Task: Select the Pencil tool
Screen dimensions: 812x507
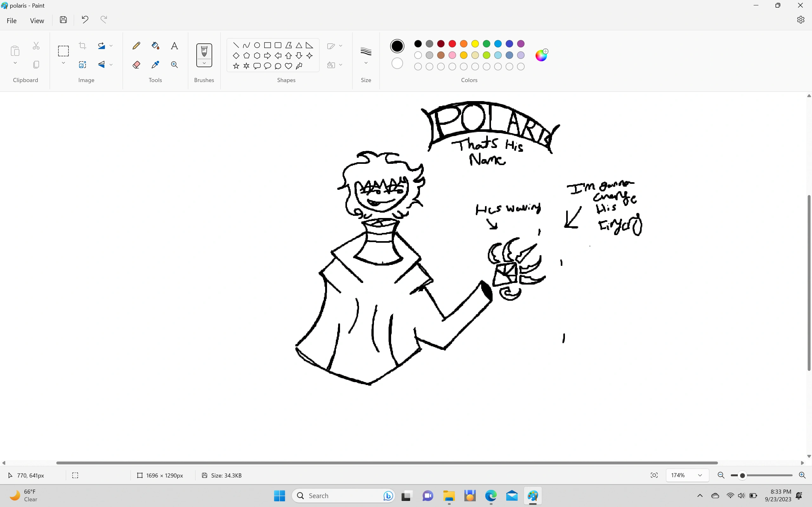Action: 136,46
